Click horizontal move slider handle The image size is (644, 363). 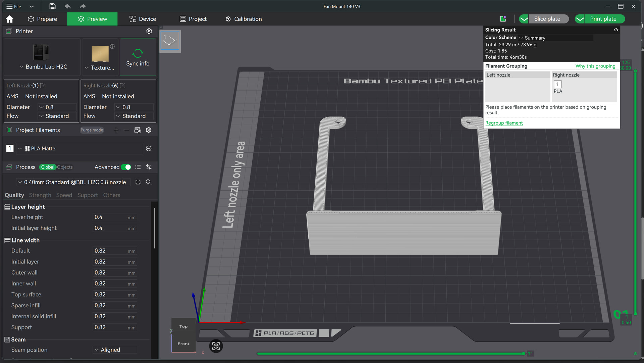(523, 354)
